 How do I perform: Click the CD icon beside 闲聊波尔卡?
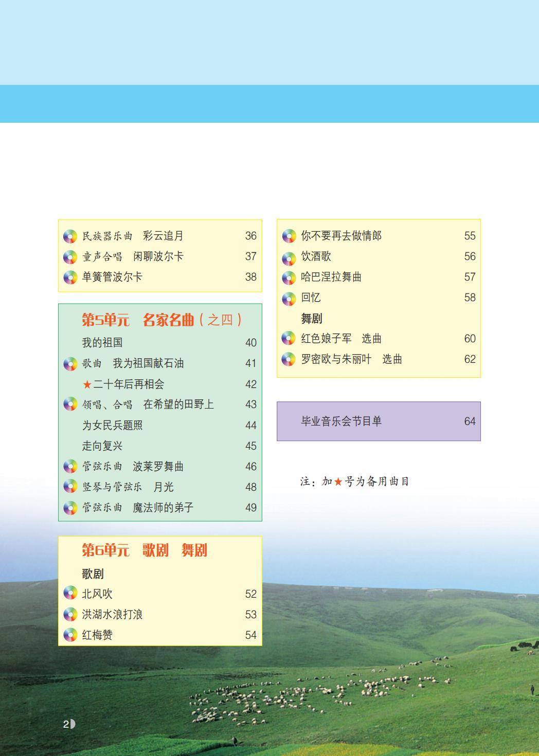pyautogui.click(x=70, y=257)
